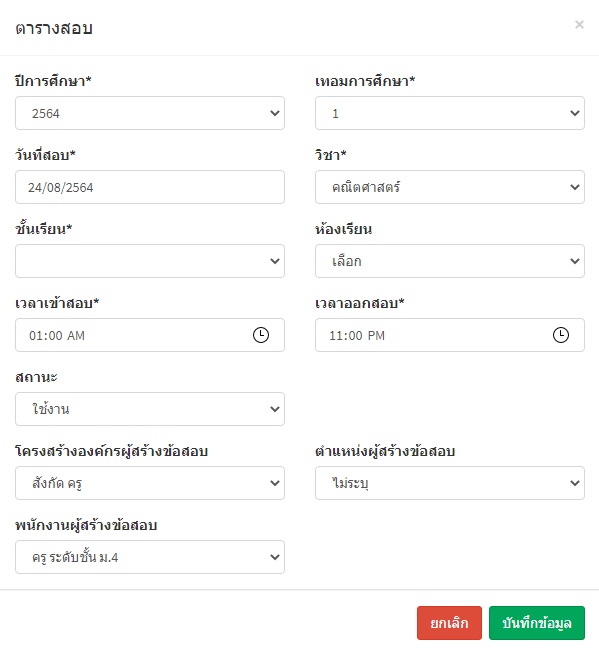Click the chevron arrow of สถานะ select
The image size is (599, 654).
pos(274,409)
